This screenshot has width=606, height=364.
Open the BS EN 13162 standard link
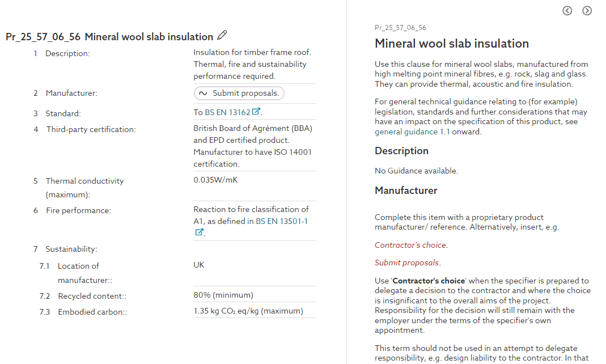[227, 112]
